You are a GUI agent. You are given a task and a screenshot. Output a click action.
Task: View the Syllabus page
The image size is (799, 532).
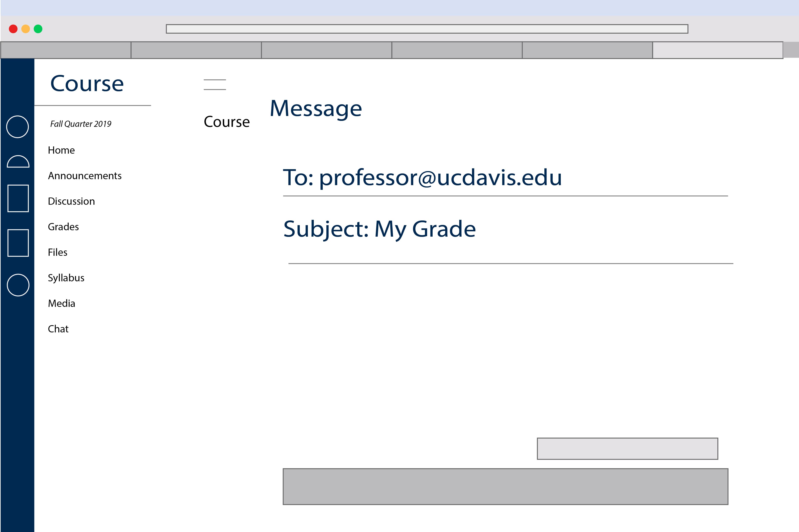coord(66,278)
